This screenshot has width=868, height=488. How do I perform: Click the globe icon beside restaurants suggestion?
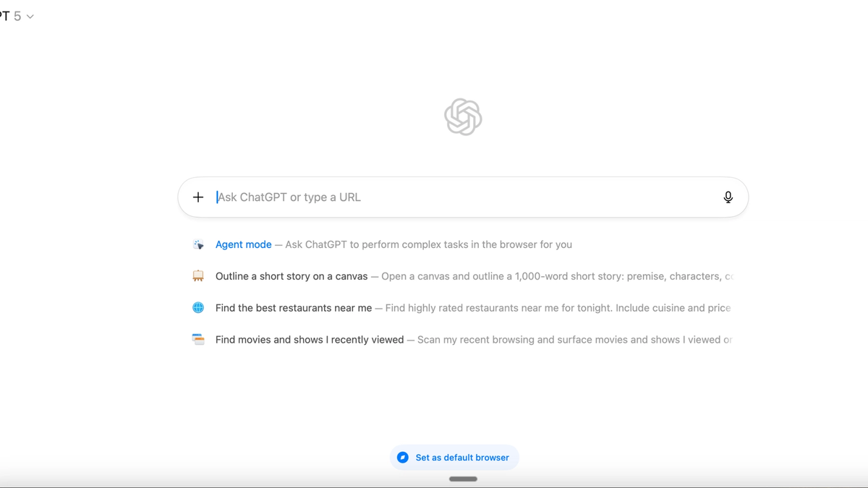198,308
